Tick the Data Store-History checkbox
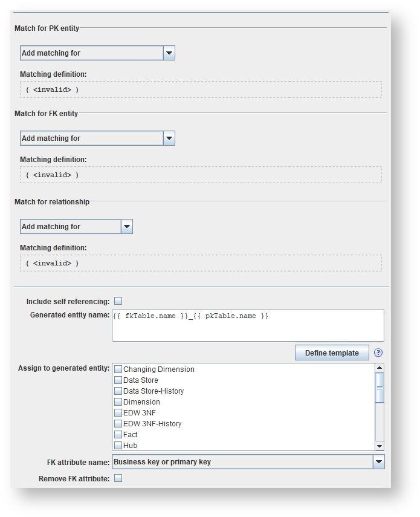This screenshot has width=420, height=517. click(x=118, y=391)
